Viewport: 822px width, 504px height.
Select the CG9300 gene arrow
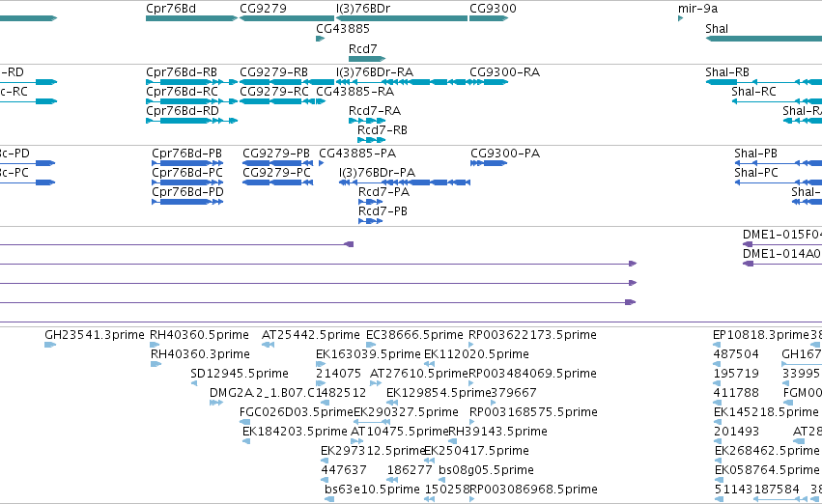[489, 18]
